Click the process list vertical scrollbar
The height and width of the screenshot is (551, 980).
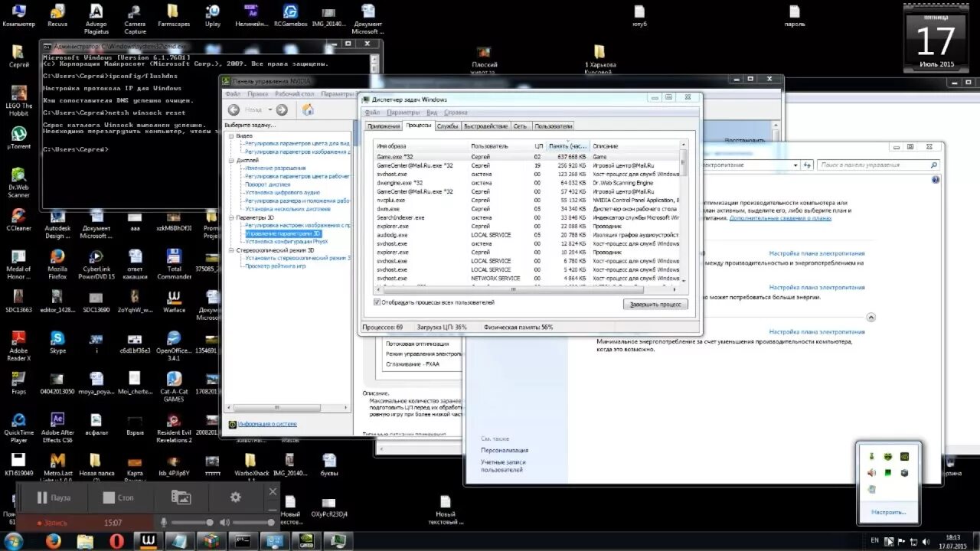click(x=684, y=212)
